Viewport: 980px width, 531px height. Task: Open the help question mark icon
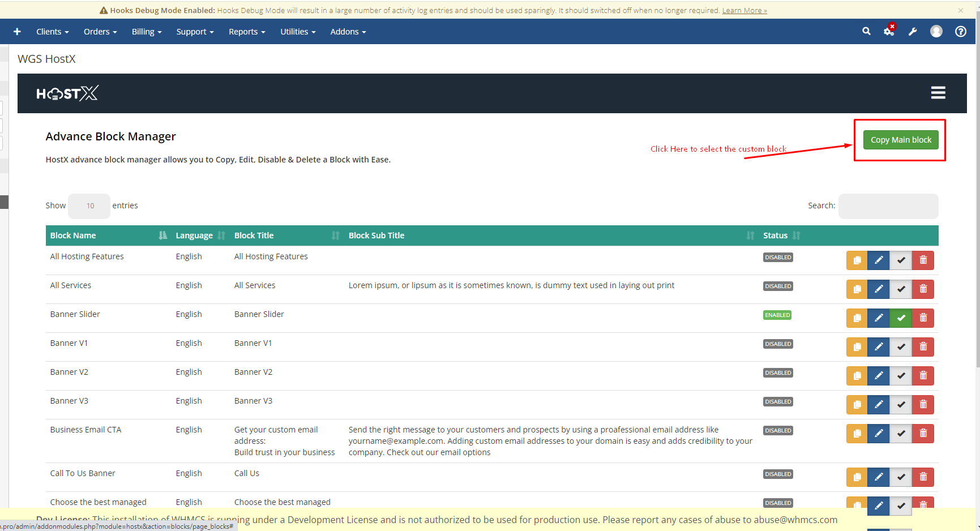961,32
